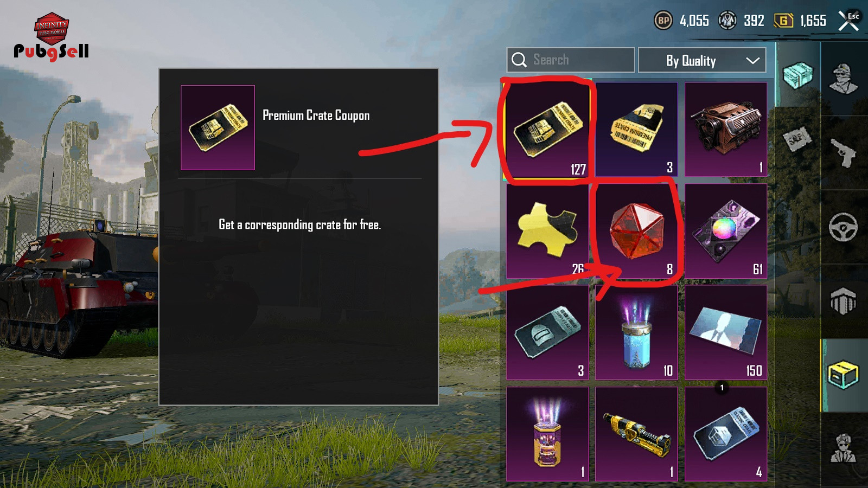Expand sort options via chevron arrow
This screenshot has height=488, width=868.
[752, 61]
